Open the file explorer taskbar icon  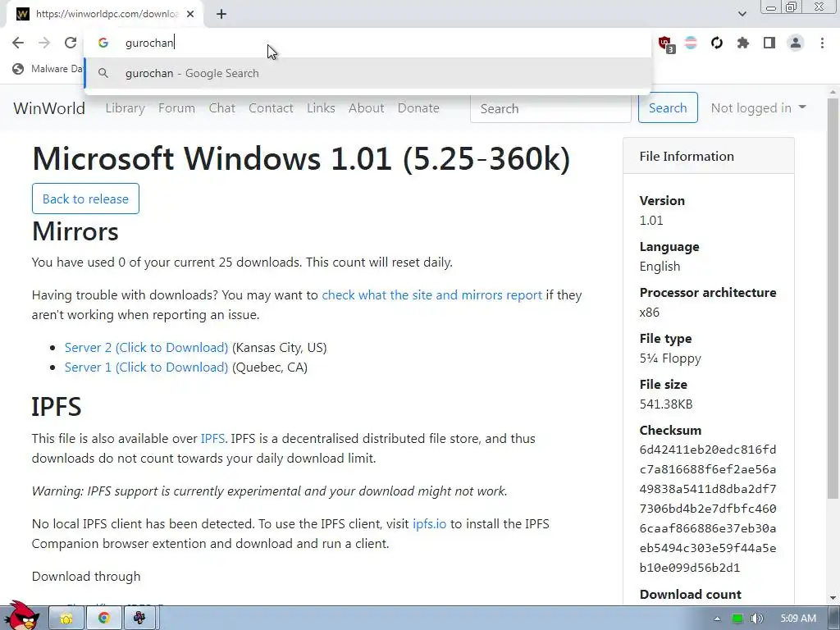pos(66,619)
